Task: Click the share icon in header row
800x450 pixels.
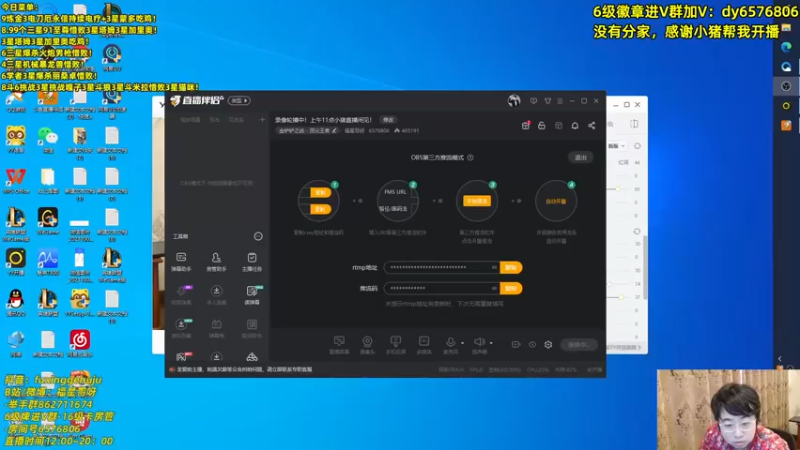Action: tap(592, 126)
